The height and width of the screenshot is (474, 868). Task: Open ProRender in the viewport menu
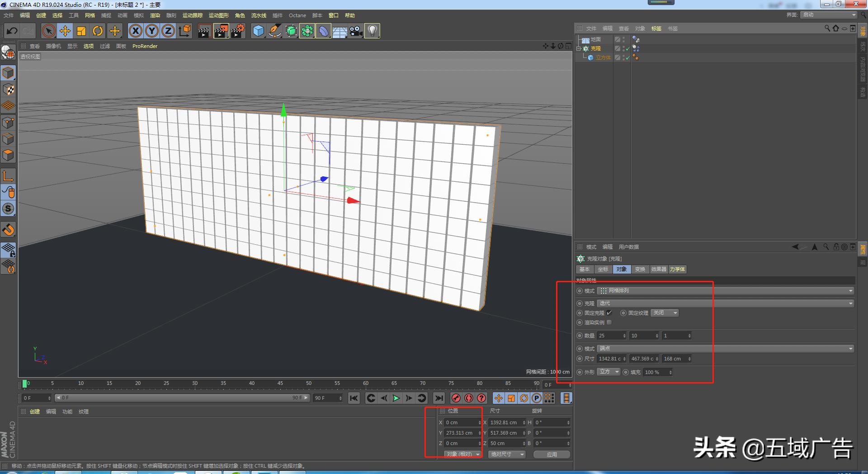144,46
